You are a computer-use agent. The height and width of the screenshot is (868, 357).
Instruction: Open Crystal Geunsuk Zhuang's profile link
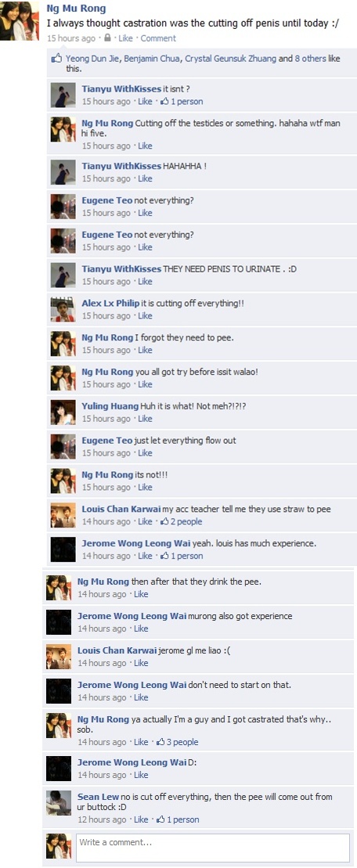(231, 58)
